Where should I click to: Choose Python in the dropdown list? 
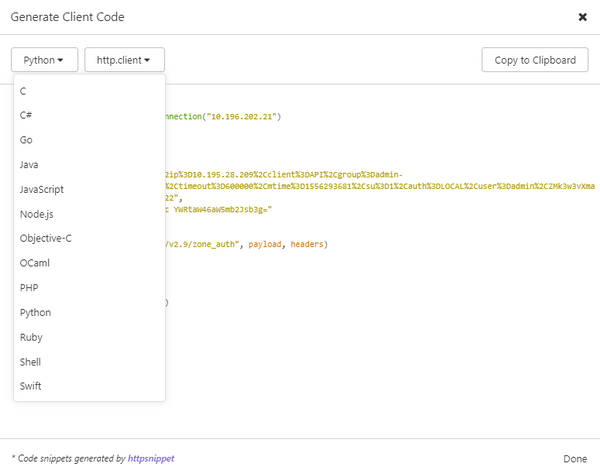89,312
